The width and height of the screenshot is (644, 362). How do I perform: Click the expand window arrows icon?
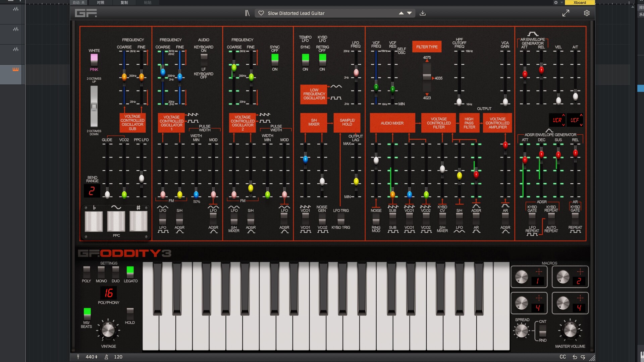click(x=566, y=13)
